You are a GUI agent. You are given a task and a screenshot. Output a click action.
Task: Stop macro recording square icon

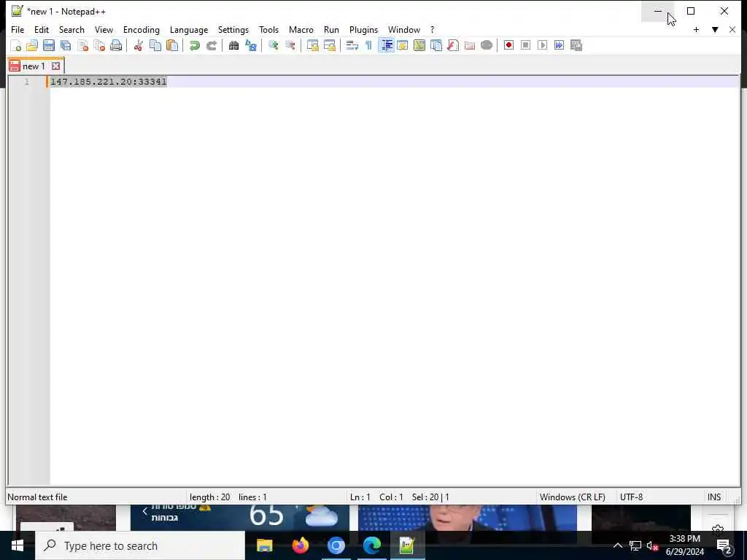(525, 45)
